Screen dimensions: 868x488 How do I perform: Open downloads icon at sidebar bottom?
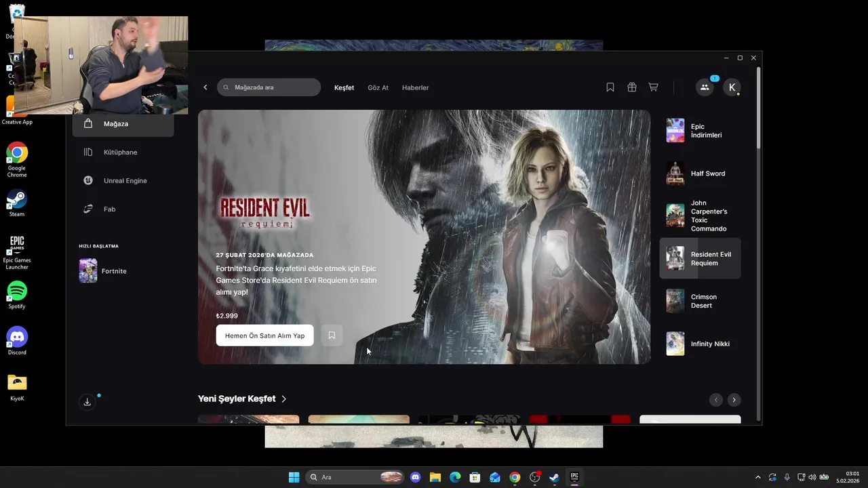87,402
